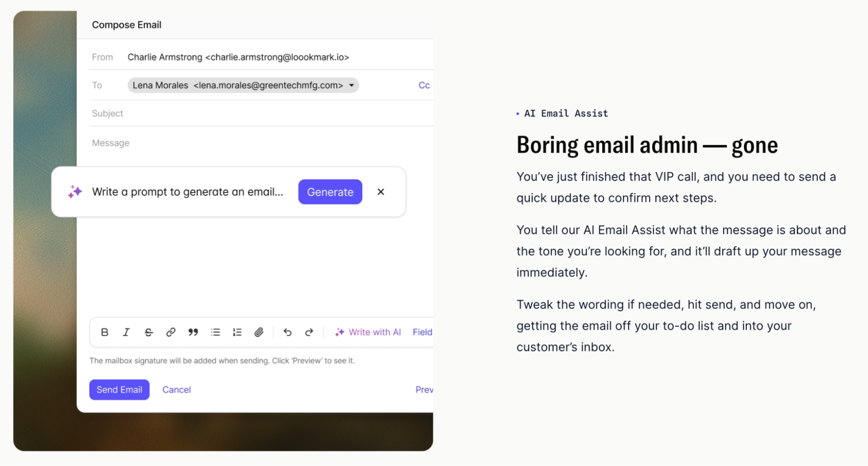868x466 pixels.
Task: Toggle bold formatting in the message toolbar
Action: 104,332
